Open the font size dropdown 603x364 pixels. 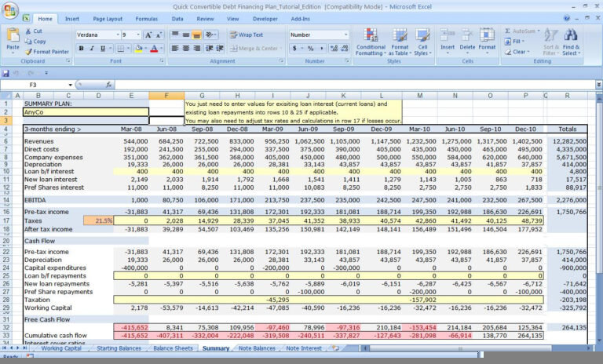(x=138, y=35)
